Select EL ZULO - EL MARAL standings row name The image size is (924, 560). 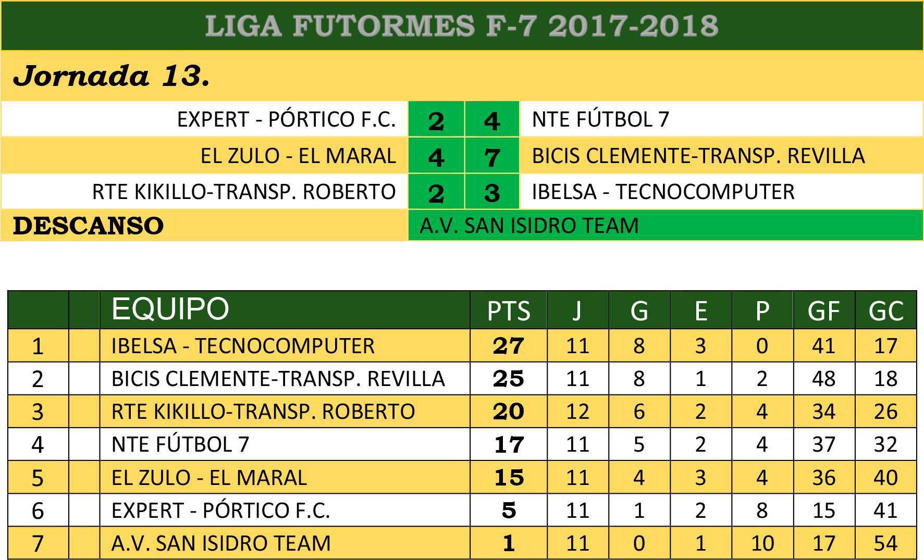pos(209,478)
